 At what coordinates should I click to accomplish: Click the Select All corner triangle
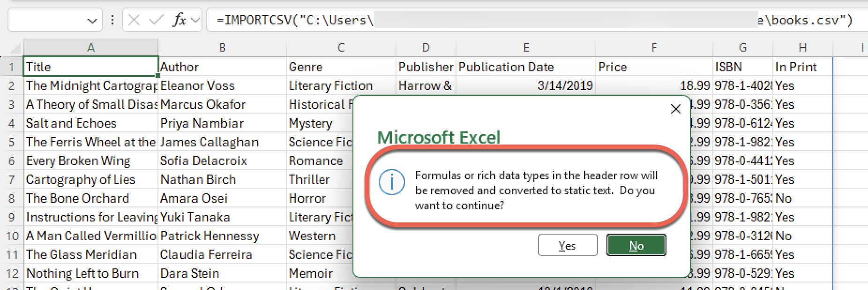pos(16,48)
